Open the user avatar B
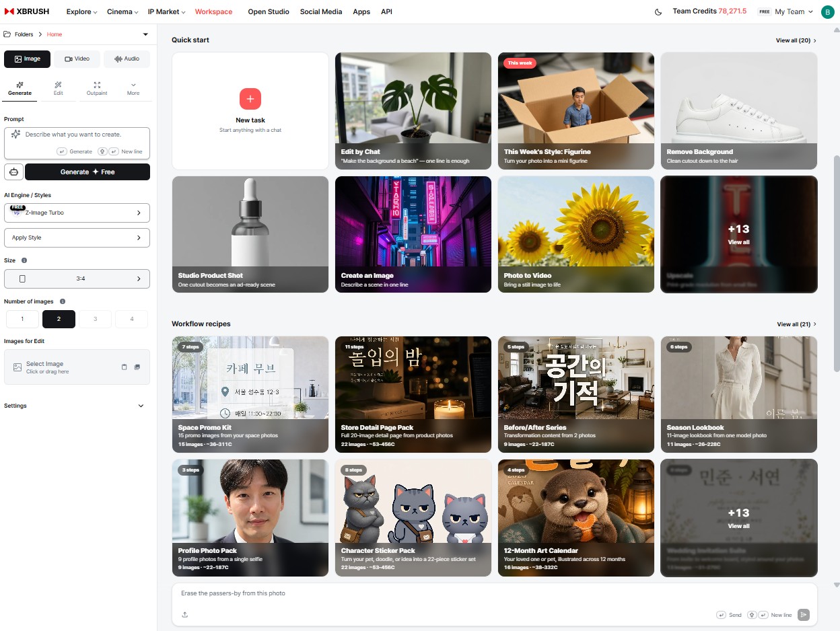Viewport: 840px width, 631px height. pos(828,12)
